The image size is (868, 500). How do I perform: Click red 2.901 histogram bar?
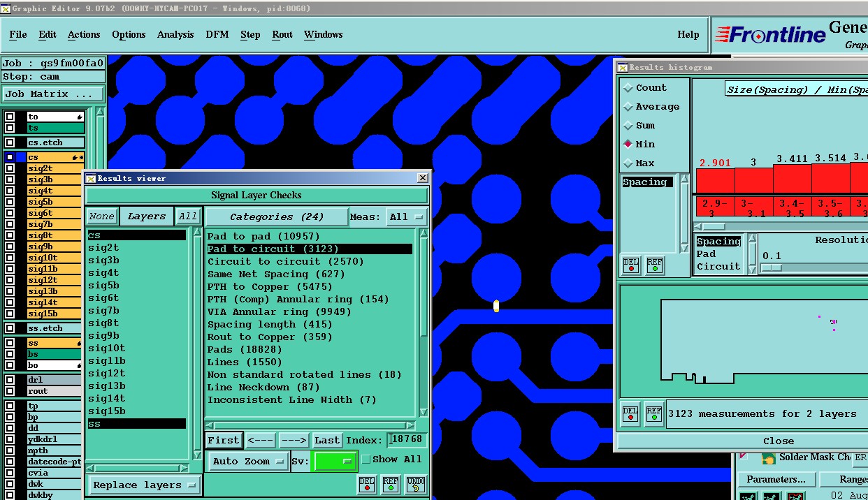(715, 181)
